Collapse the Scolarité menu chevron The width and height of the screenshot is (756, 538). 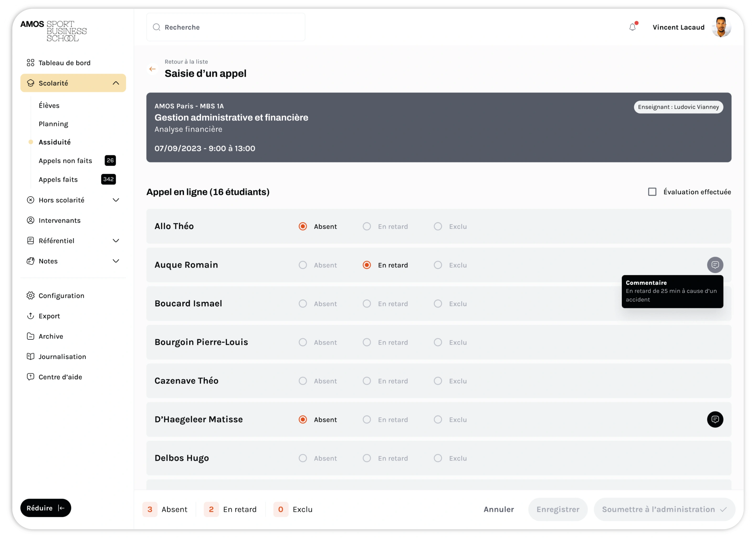tap(116, 83)
